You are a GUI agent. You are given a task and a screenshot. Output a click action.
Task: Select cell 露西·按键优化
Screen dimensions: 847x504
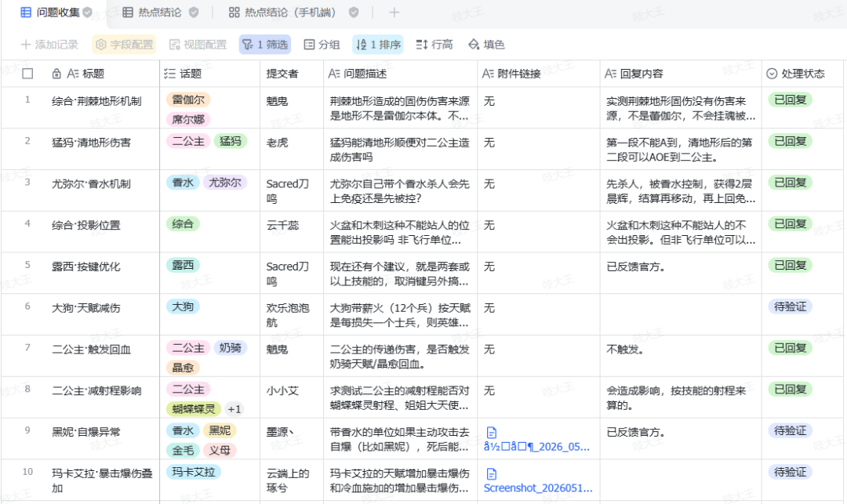[x=103, y=273]
